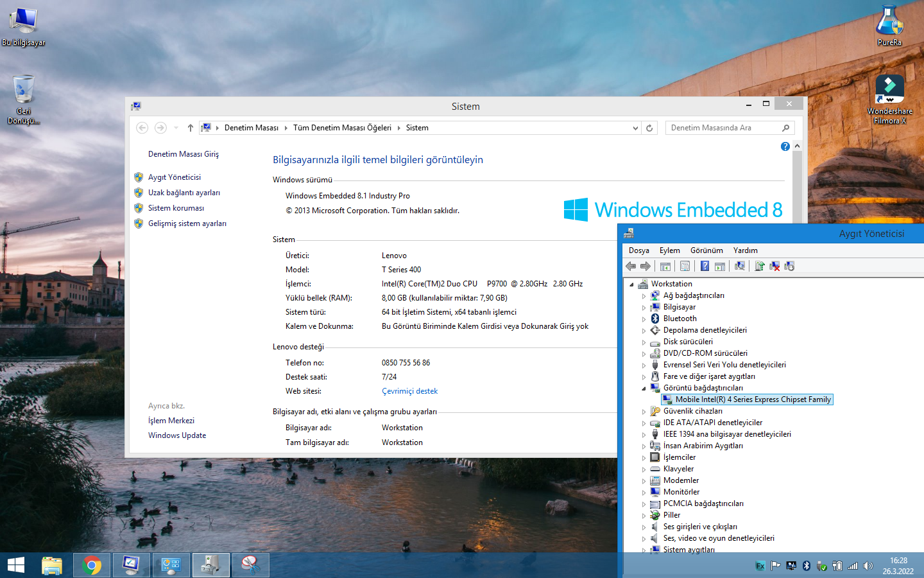The height and width of the screenshot is (578, 924).
Task: Select the PCMCIA bağdaştırıcıları tree item
Action: pyautogui.click(x=703, y=504)
